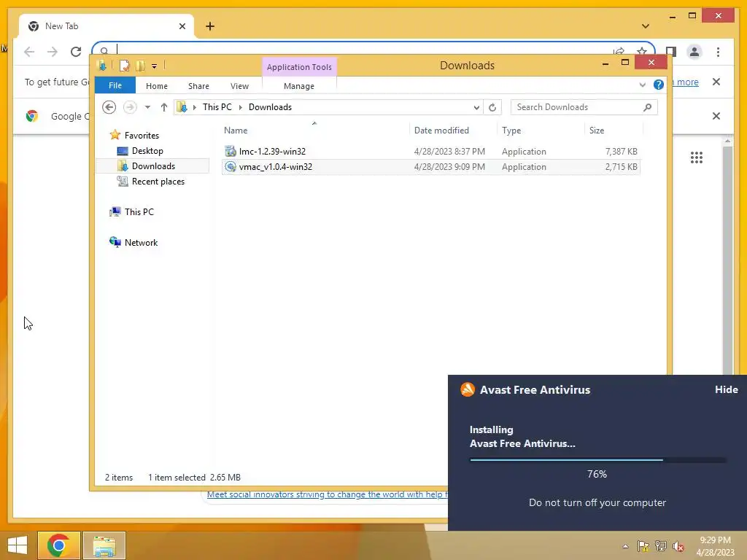Viewport: 747px width, 560px height.
Task: Select Network in navigation pane
Action: tap(141, 242)
